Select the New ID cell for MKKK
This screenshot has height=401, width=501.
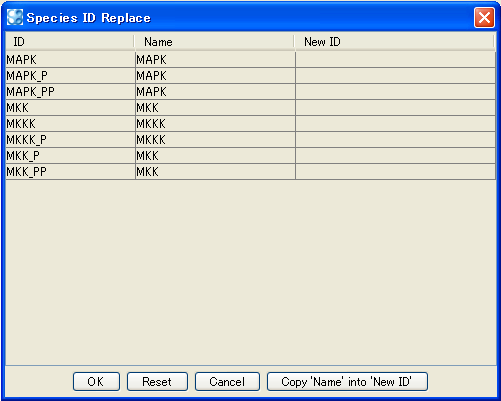click(395, 124)
